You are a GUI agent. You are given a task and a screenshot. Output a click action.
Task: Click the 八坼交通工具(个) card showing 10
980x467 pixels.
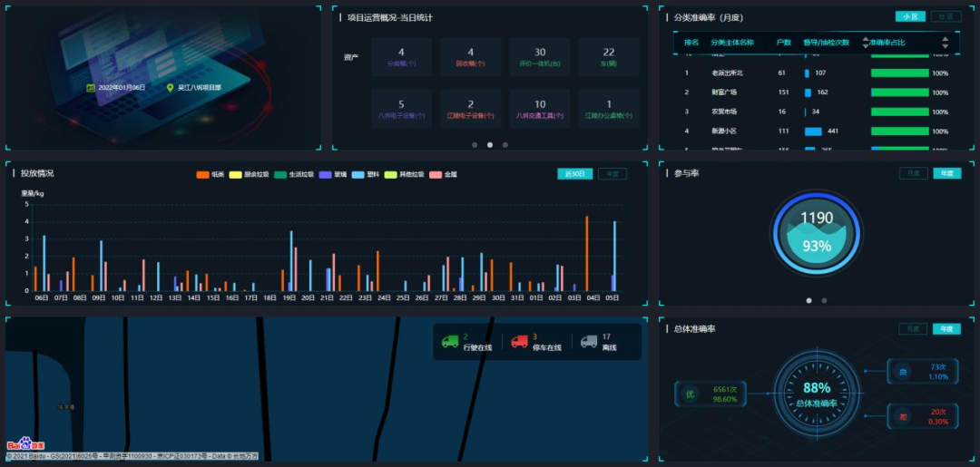click(x=539, y=109)
